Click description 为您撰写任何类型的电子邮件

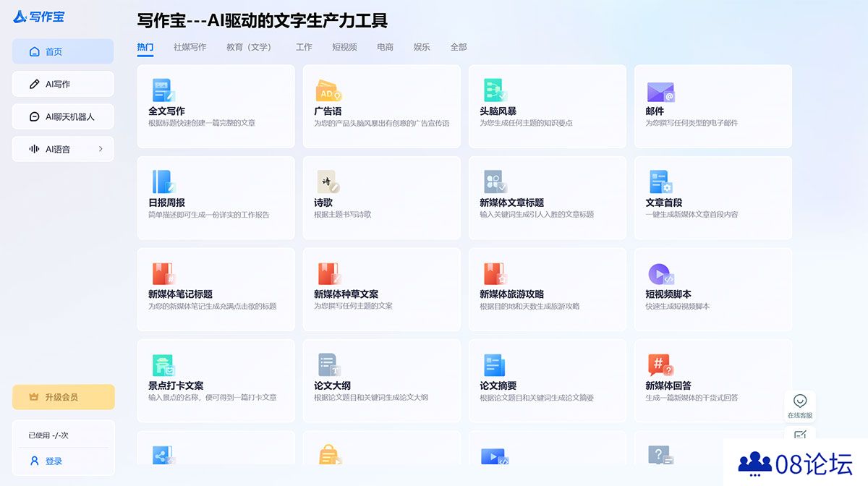pos(692,123)
